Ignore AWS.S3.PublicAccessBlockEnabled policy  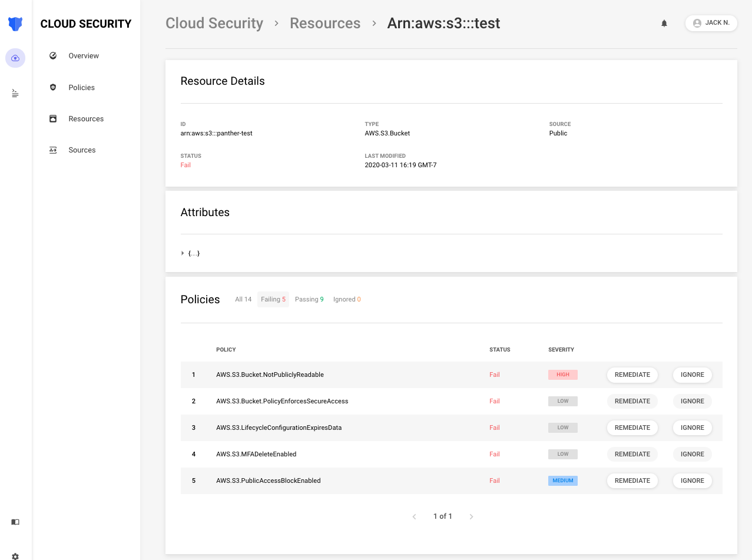[x=693, y=481]
